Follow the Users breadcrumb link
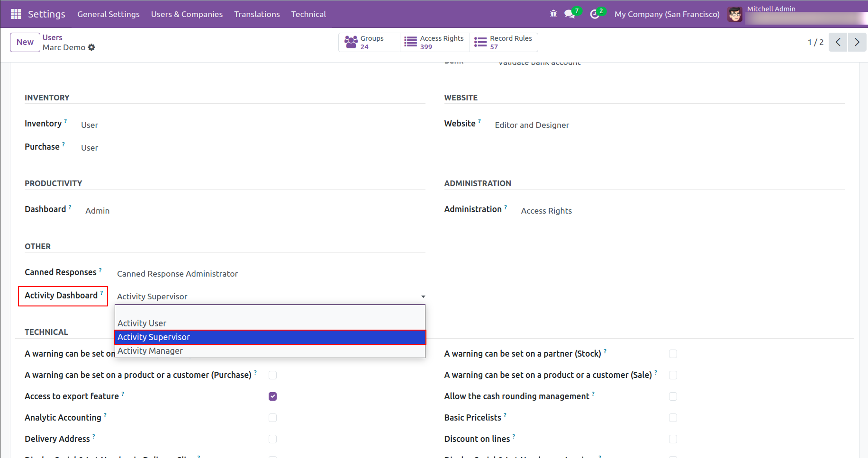This screenshot has height=458, width=868. [x=53, y=37]
